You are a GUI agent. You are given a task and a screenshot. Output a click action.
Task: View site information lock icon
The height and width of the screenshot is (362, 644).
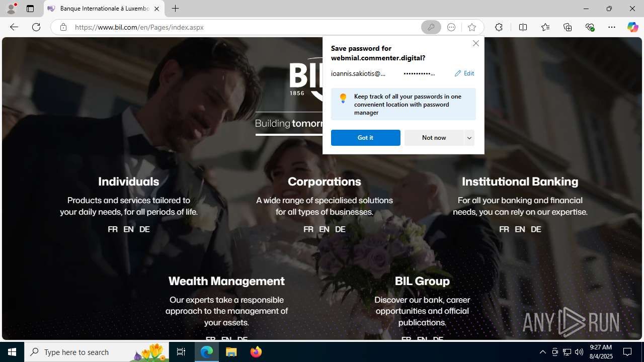click(x=63, y=27)
